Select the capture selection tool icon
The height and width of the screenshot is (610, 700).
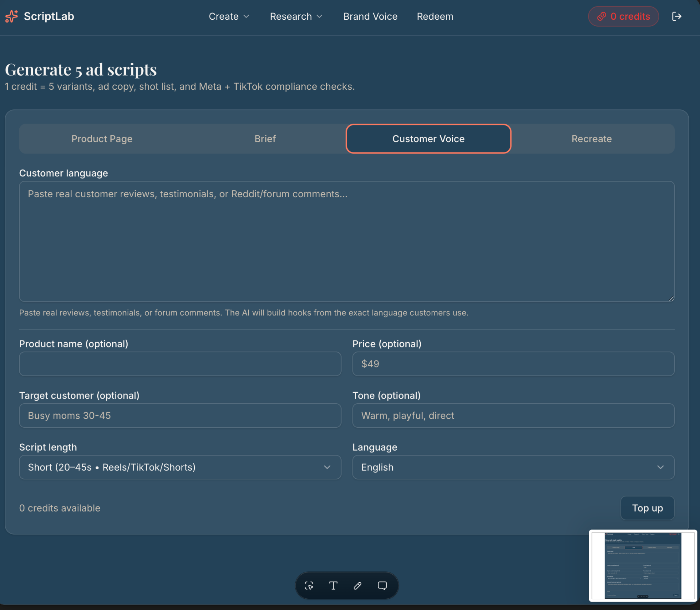click(x=309, y=586)
